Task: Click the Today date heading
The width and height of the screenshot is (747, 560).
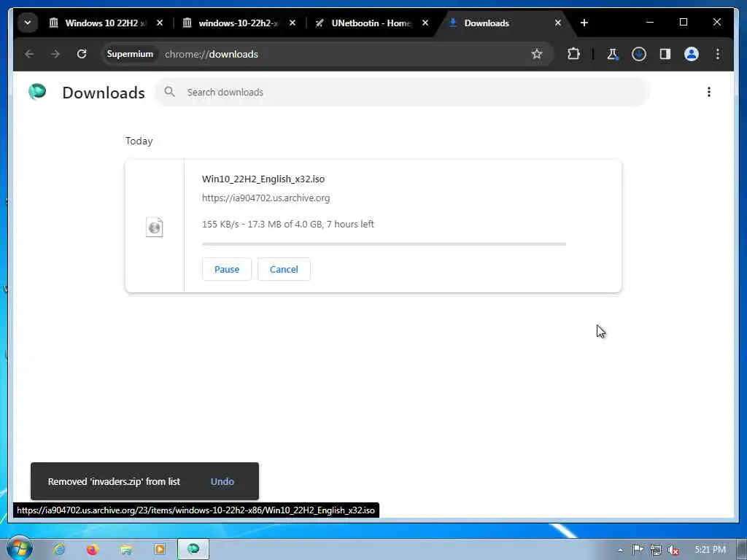Action: [139, 141]
